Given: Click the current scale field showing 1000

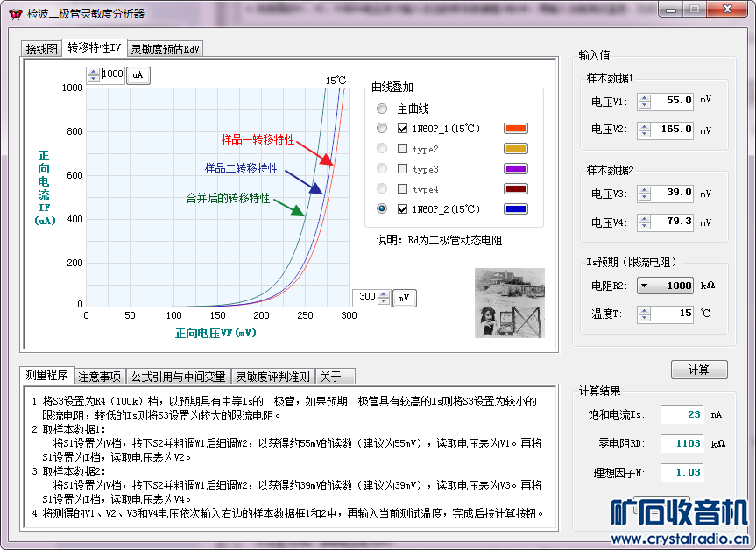Looking at the screenshot, I should [112, 74].
